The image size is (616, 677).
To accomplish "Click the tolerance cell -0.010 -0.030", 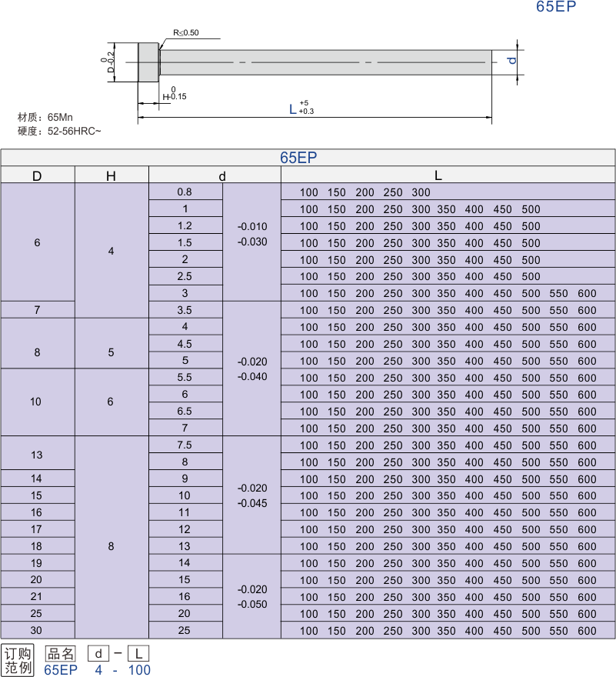I will pyautogui.click(x=252, y=234).
